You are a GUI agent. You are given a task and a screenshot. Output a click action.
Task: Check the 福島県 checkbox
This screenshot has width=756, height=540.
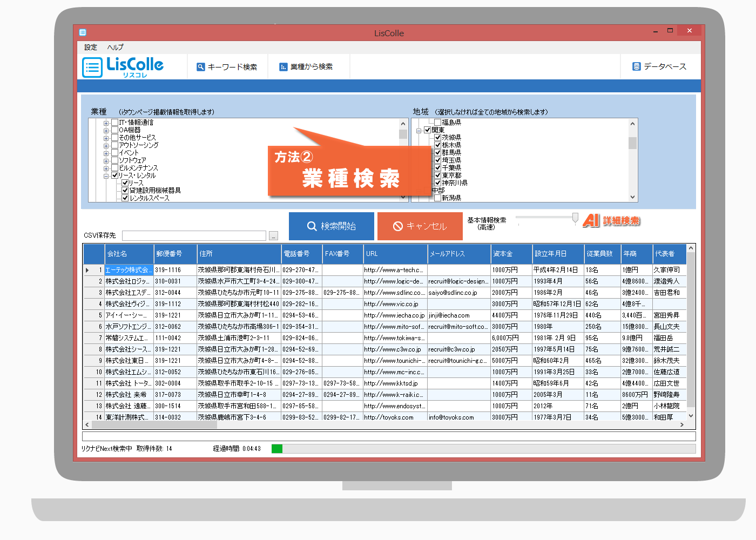(438, 123)
